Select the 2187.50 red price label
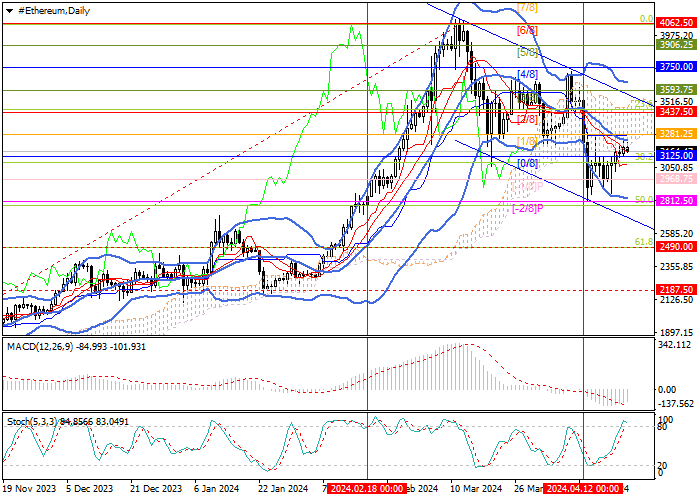This screenshot has height=500, width=700. (676, 289)
